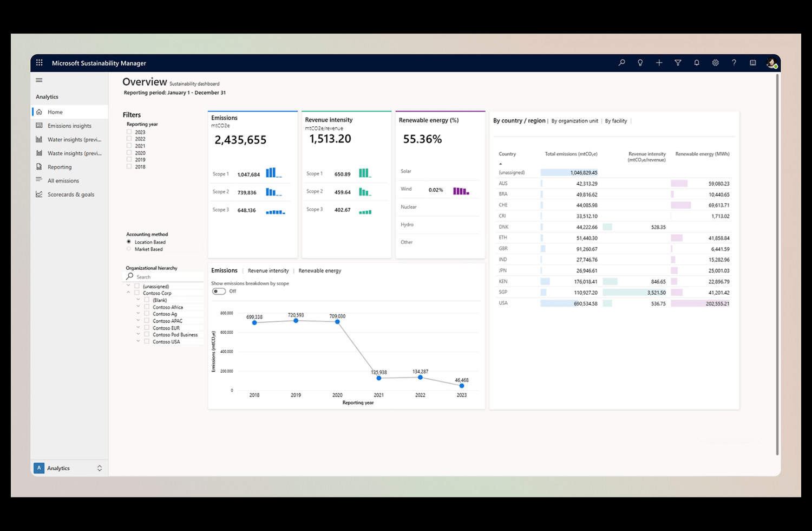
Task: Click the vertical page scrollbar
Action: [x=777, y=264]
